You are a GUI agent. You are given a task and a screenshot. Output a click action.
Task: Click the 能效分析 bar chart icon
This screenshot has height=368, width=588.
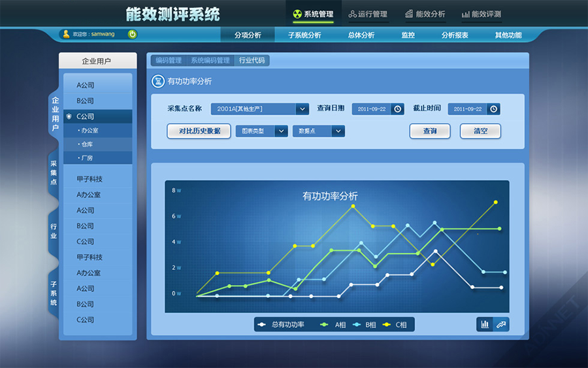(x=409, y=14)
